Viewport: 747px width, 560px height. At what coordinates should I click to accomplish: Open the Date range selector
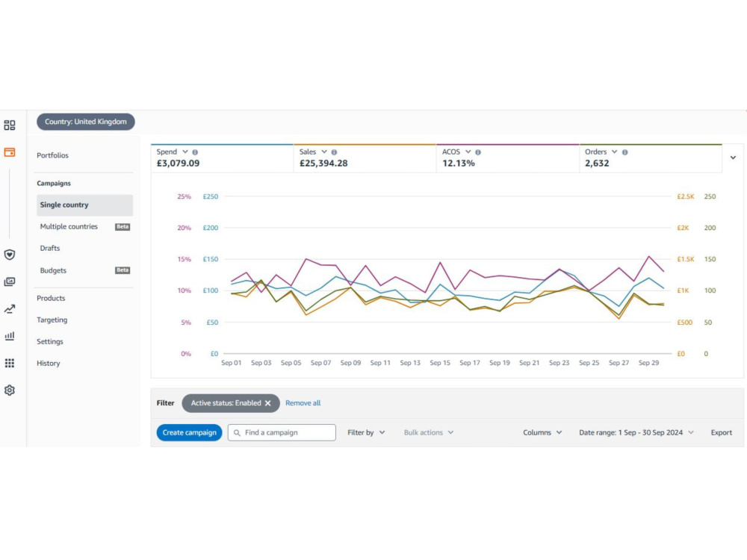coord(636,433)
